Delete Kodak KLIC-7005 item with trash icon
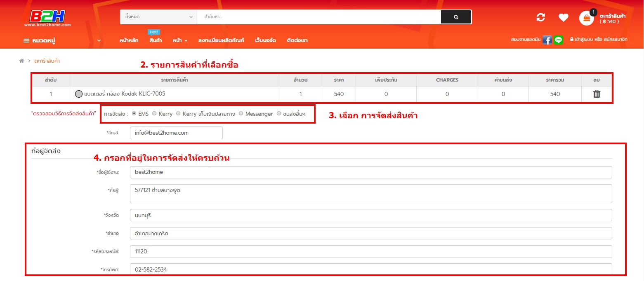 pyautogui.click(x=597, y=94)
